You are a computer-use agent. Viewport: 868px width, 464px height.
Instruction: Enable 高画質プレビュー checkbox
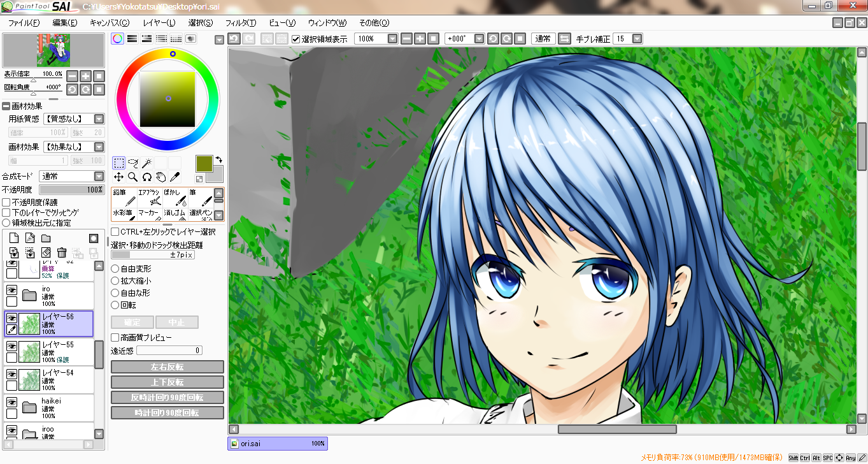[x=115, y=337]
